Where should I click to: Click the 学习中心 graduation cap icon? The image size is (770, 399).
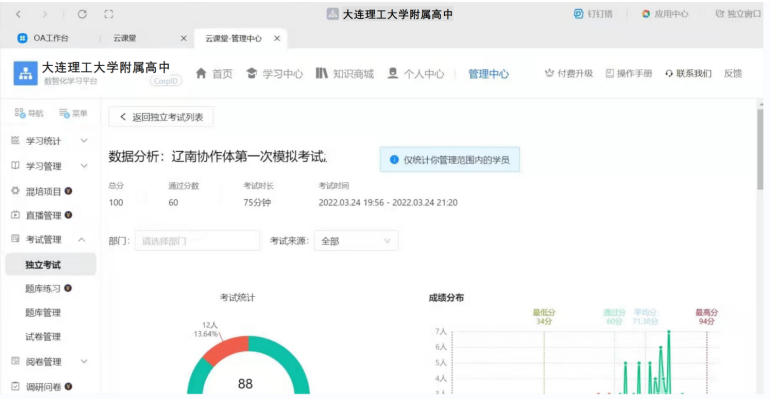251,73
